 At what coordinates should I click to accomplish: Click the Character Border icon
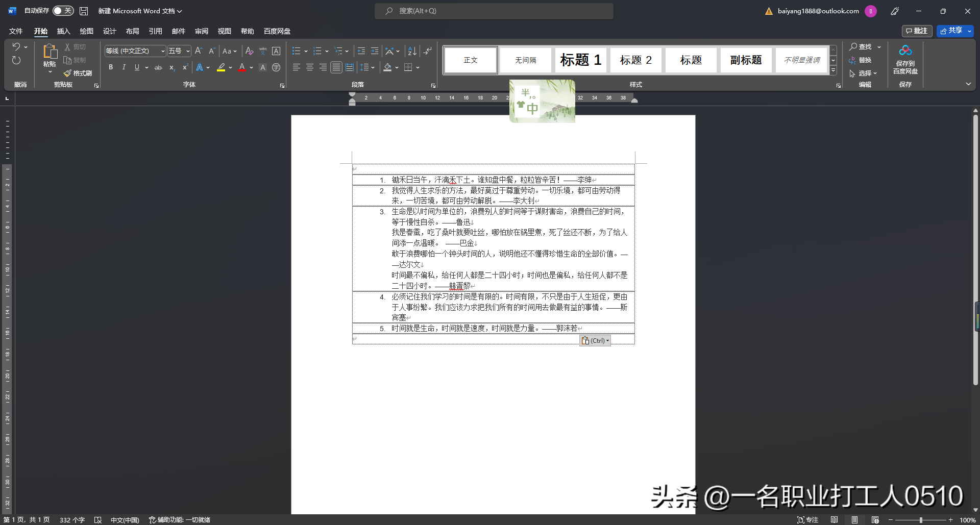coord(276,51)
